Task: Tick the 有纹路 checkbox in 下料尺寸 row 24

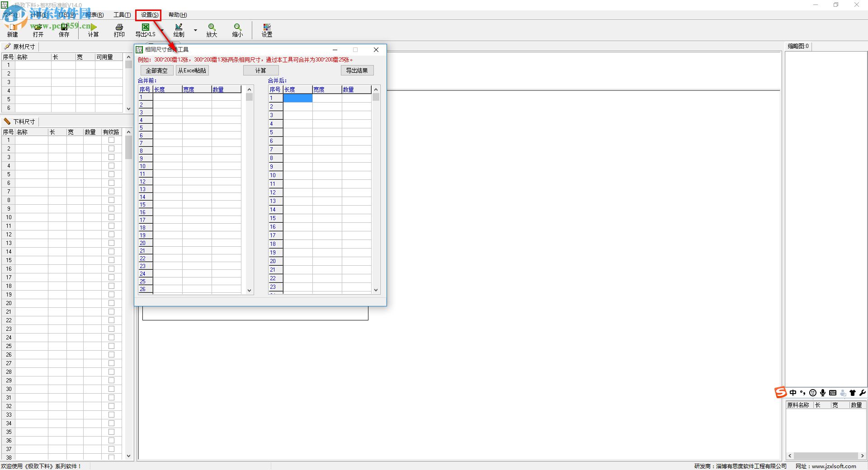Action: (111, 338)
